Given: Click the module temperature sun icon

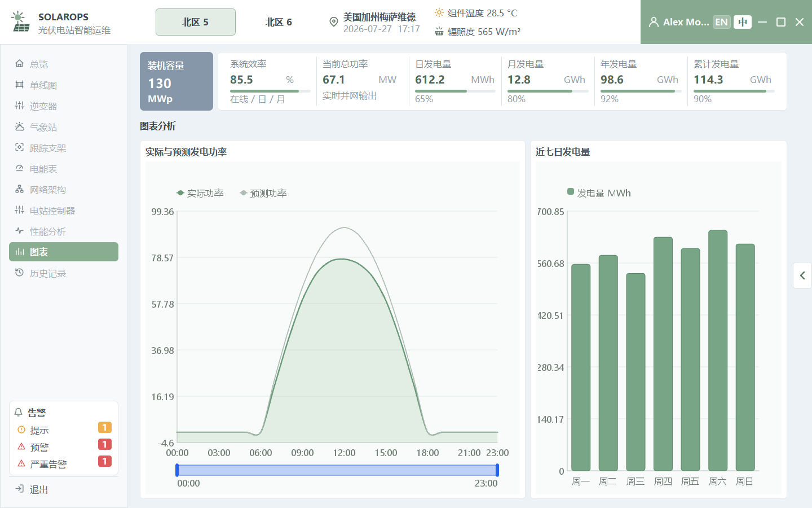Looking at the screenshot, I should [439, 12].
